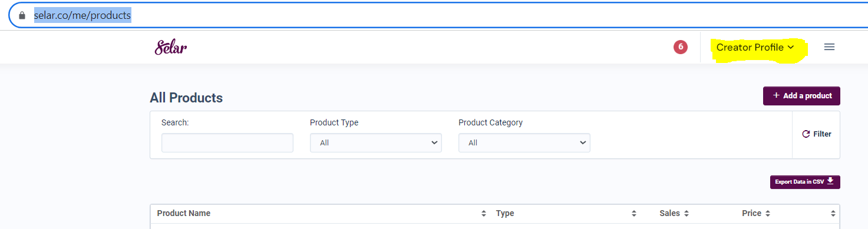Click the Product Name column header label
Image resolution: width=868 pixels, height=229 pixels.
[184, 213]
